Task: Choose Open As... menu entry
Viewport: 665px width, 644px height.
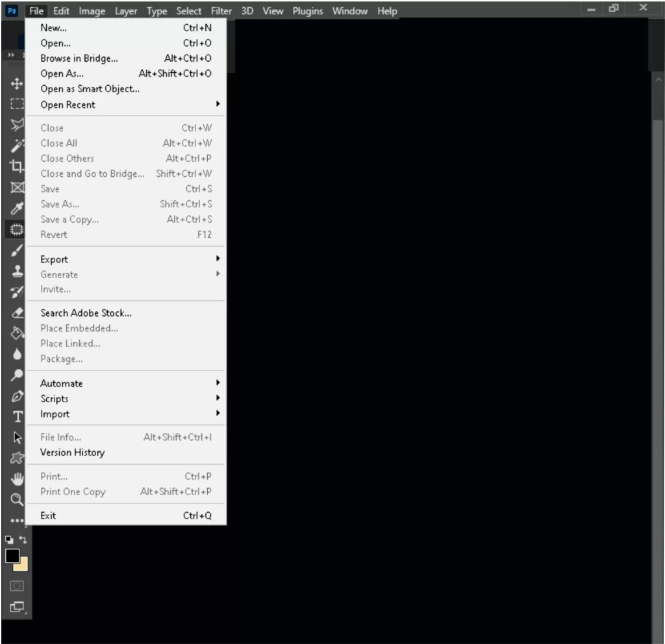Action: pyautogui.click(x=126, y=73)
